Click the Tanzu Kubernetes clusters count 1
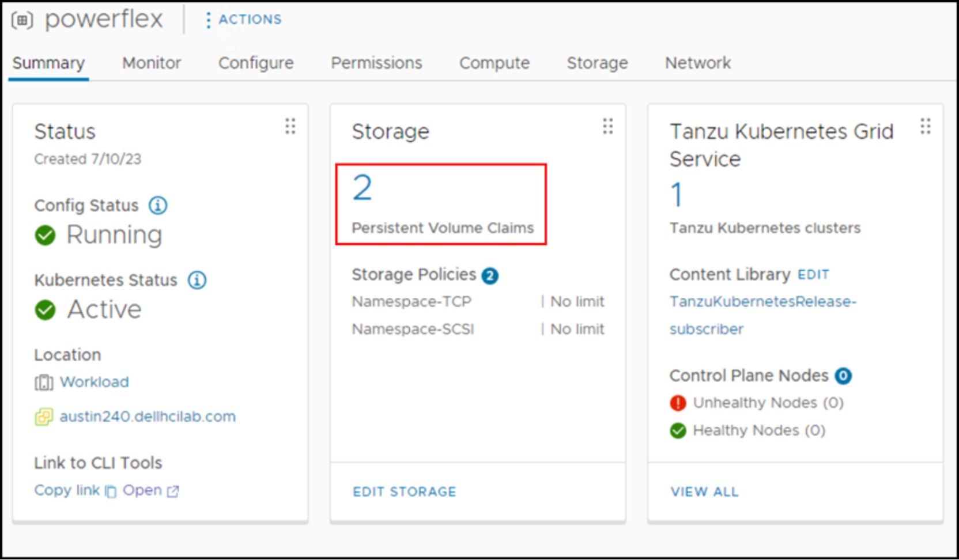Viewport: 959px width, 560px height. pyautogui.click(x=677, y=195)
